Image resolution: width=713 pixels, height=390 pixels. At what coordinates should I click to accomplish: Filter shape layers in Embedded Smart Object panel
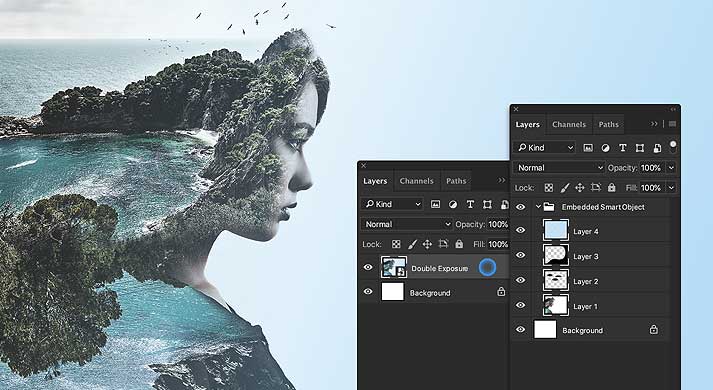click(x=640, y=148)
